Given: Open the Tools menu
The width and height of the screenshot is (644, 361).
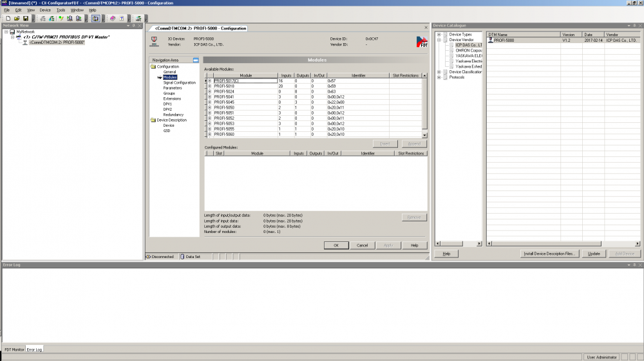Looking at the screenshot, I should (61, 10).
